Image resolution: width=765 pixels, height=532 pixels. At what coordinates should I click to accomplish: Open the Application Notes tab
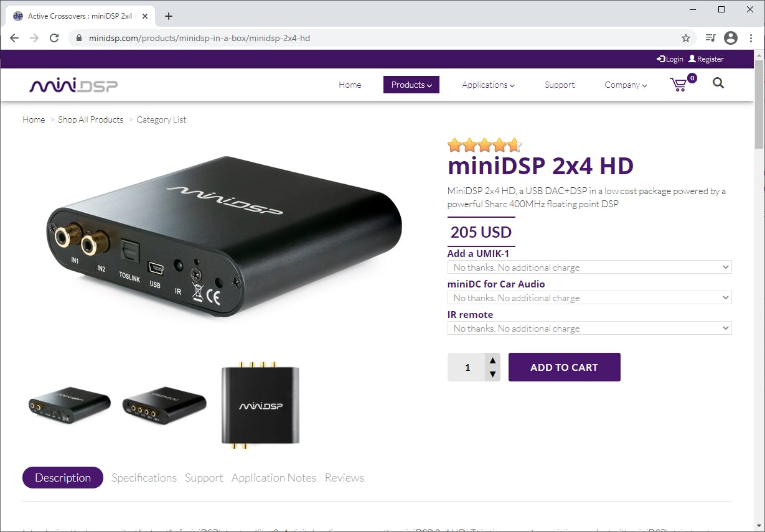(x=274, y=478)
